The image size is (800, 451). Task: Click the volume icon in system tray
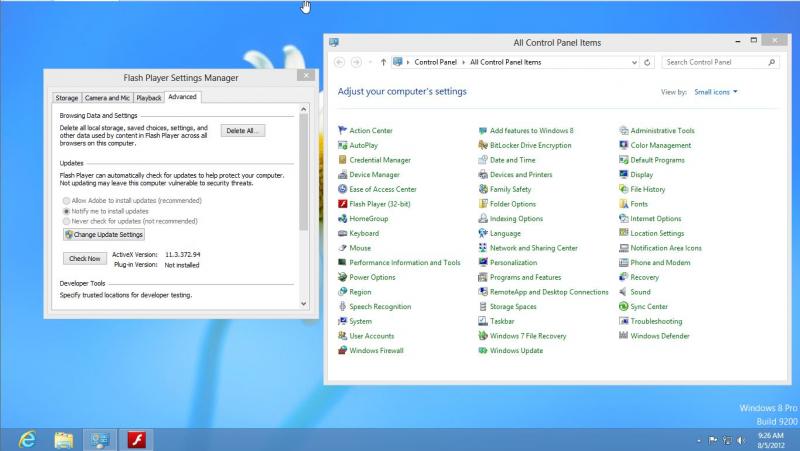(741, 440)
